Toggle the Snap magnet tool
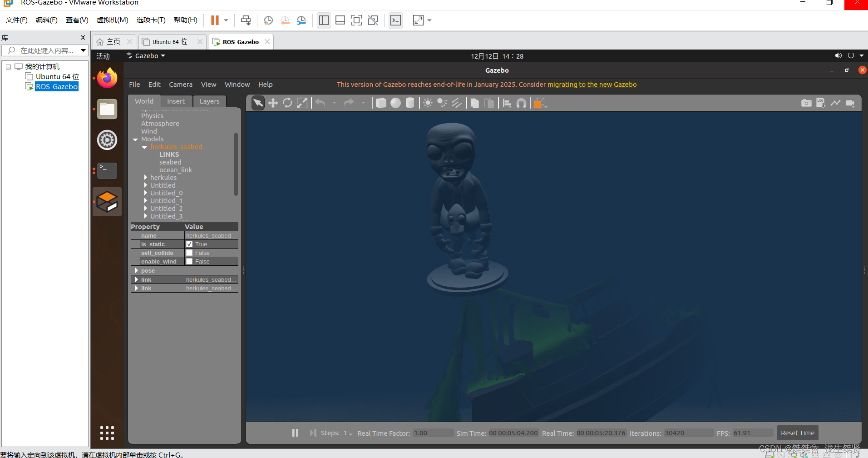The height and width of the screenshot is (458, 868). pyautogui.click(x=522, y=103)
